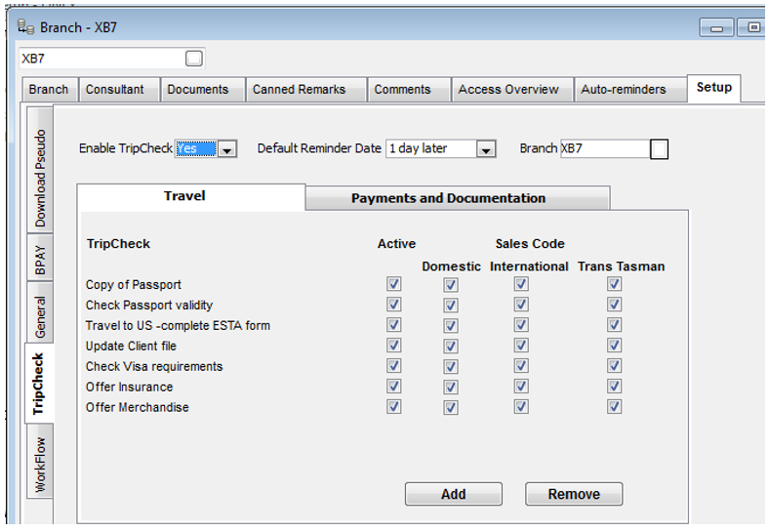
Task: Toggle Active checkbox for Travel to US ESTA
Action: [x=394, y=325]
